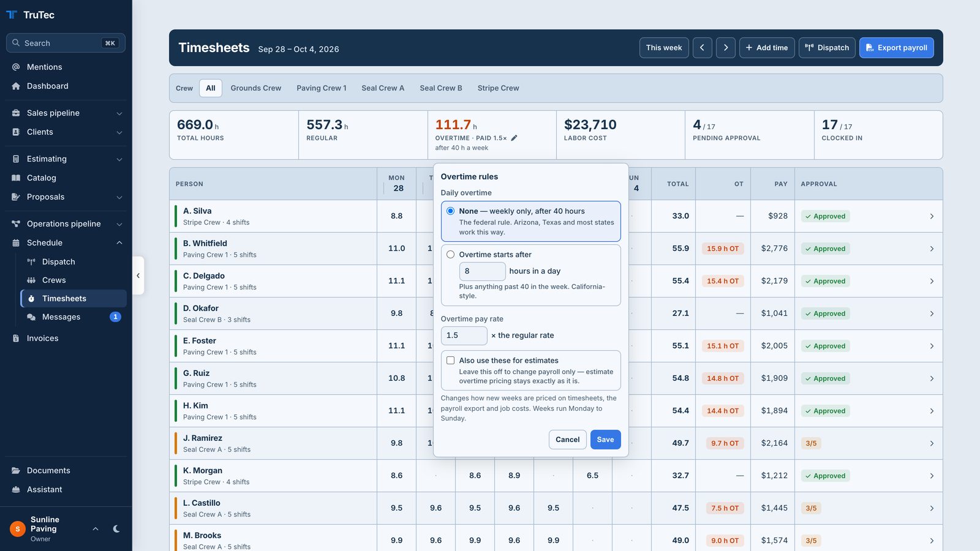Filter by Paving Crew 1 tab
The height and width of the screenshot is (551, 980).
coord(322,88)
